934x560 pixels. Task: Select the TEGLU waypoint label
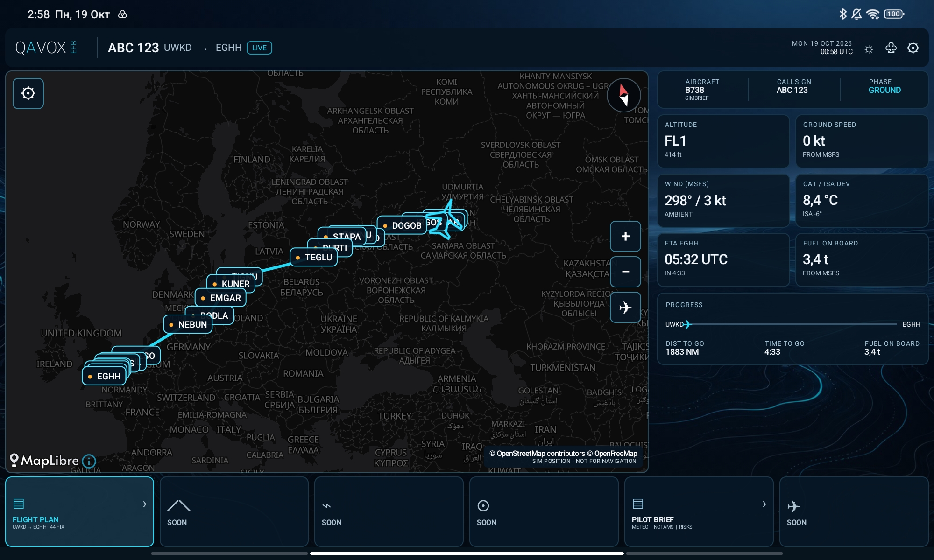pos(314,257)
